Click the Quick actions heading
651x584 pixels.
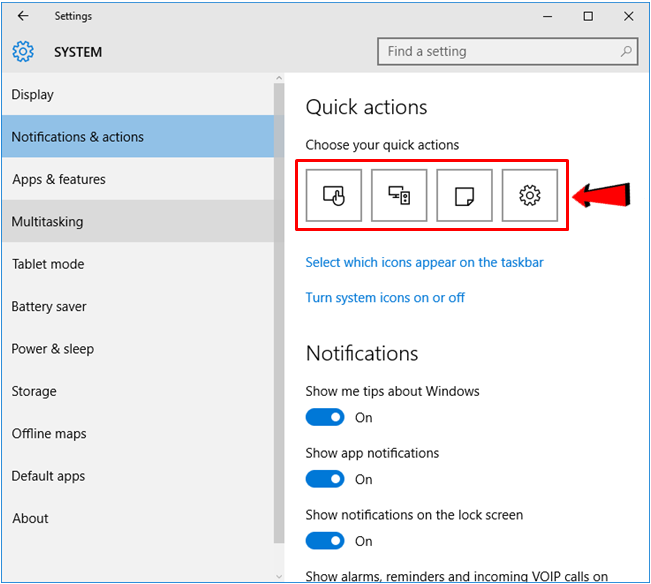tap(366, 107)
